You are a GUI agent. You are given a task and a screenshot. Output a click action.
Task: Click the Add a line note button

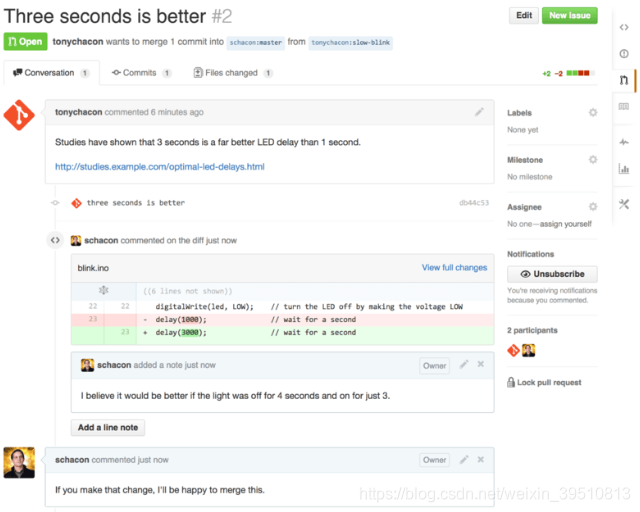[108, 427]
